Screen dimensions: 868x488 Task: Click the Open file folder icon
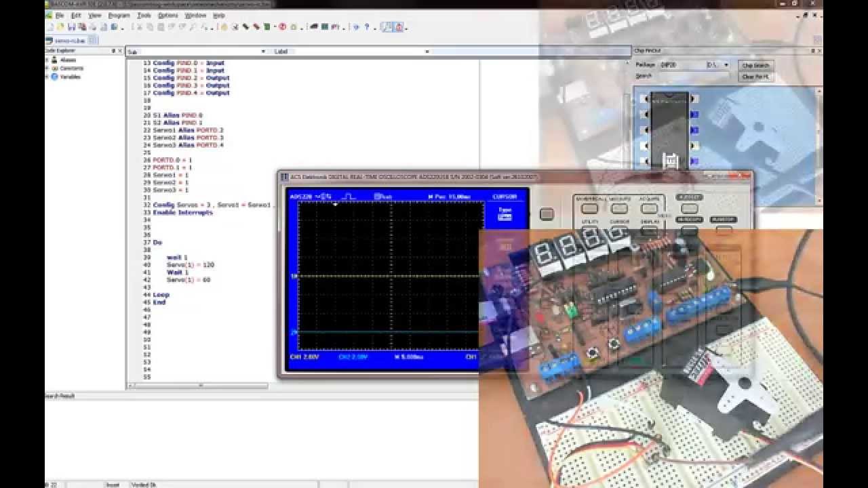[61, 27]
